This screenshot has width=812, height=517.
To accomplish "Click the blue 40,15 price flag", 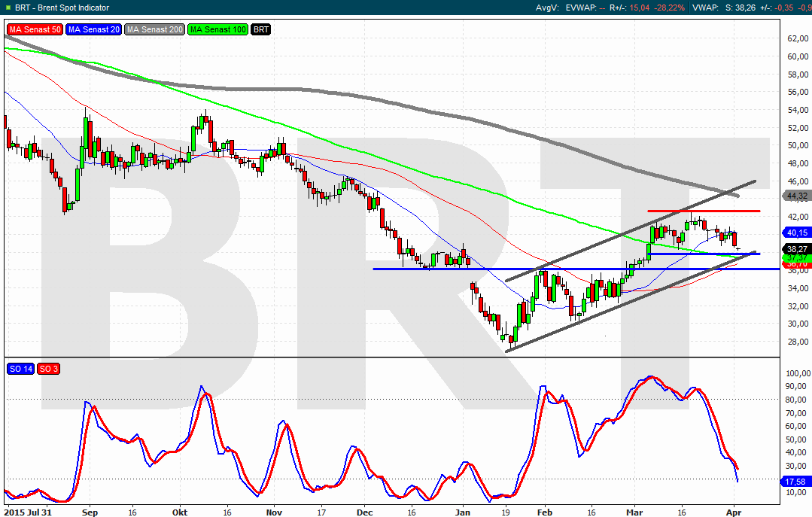I will click(796, 233).
